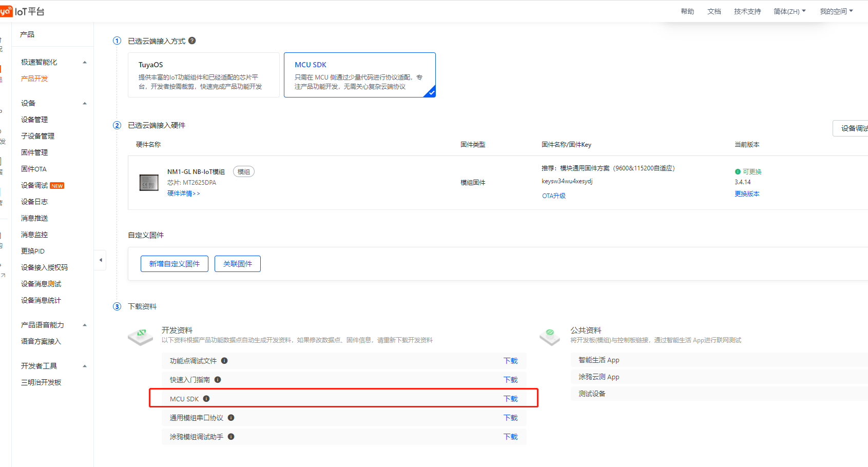
Task: Click help icon beside 已选云端接入方式
Action: 192,41
